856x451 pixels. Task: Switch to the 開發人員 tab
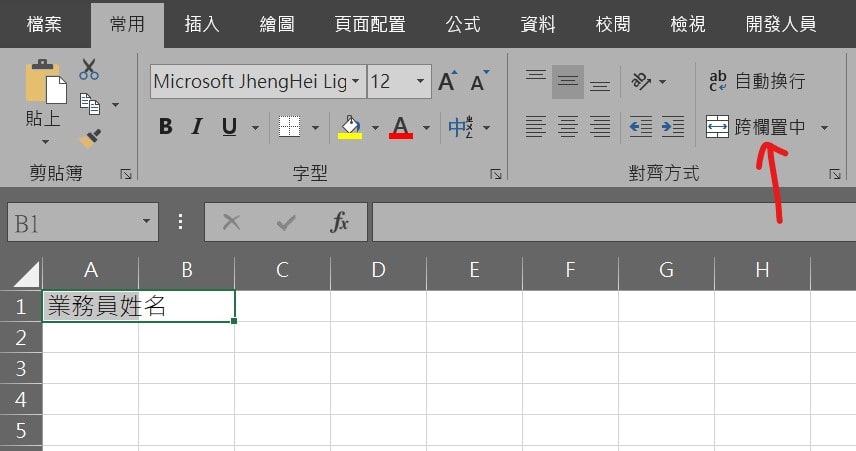[781, 24]
